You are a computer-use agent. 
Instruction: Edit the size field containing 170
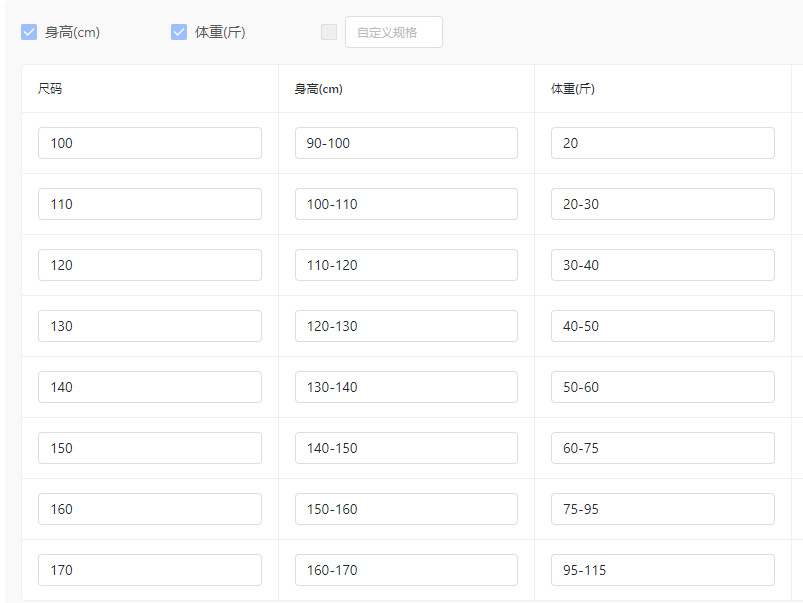(x=150, y=570)
